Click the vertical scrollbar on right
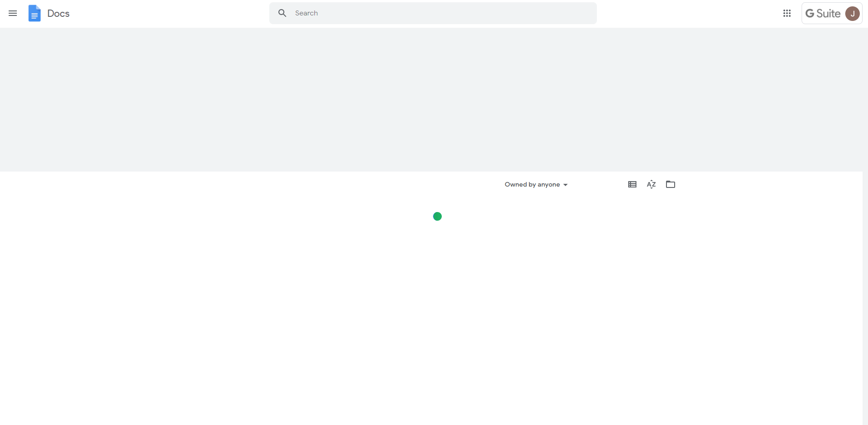Viewport: 868px width, 425px height. (x=865, y=226)
